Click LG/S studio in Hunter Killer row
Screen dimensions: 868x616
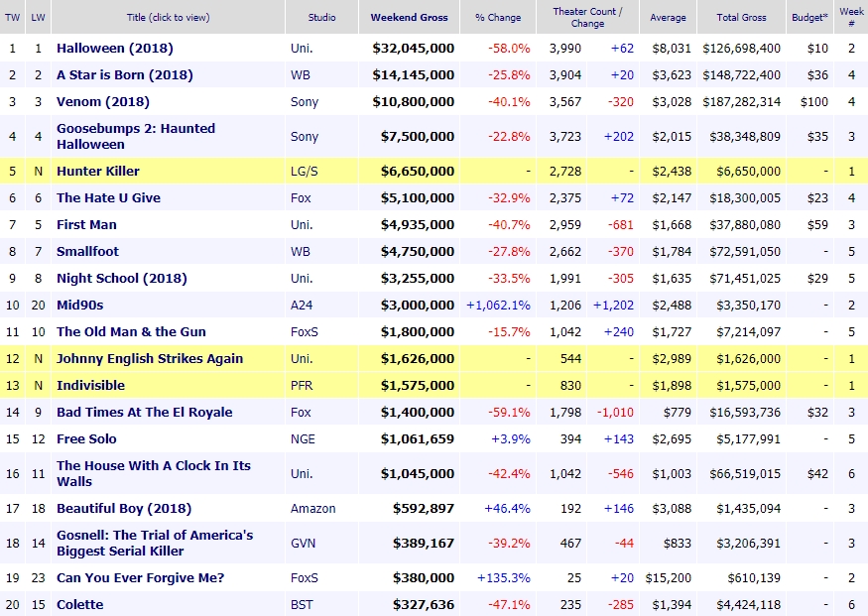pyautogui.click(x=305, y=171)
